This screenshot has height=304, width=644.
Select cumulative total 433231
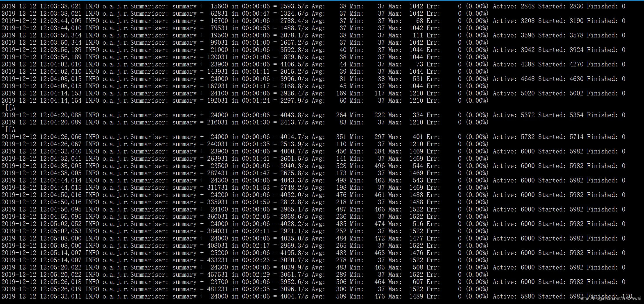pyautogui.click(x=217, y=260)
